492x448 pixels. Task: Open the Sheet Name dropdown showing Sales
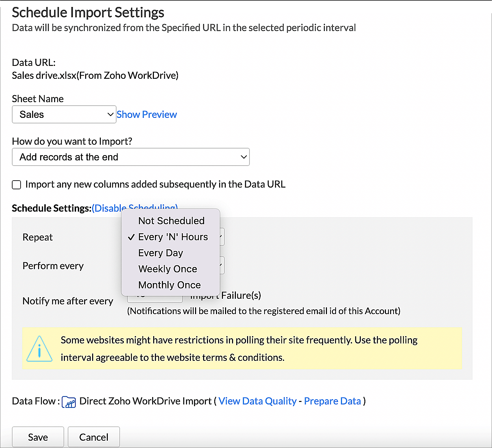point(64,114)
